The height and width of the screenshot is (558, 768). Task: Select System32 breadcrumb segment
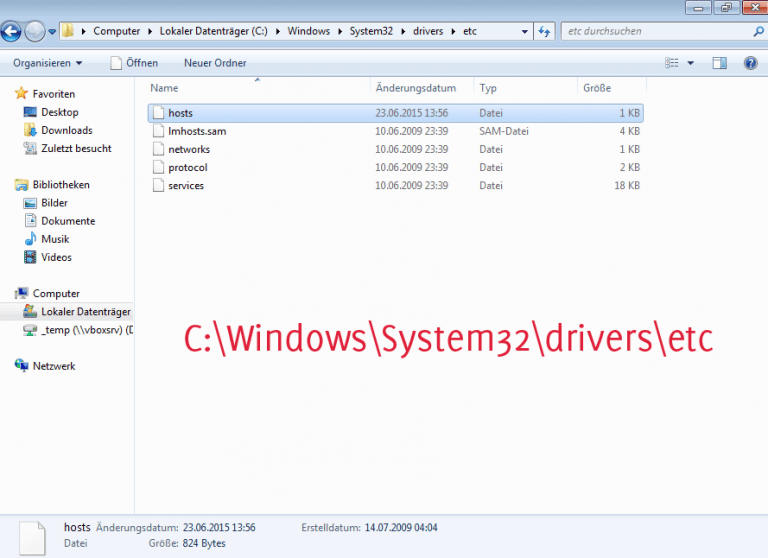371,31
